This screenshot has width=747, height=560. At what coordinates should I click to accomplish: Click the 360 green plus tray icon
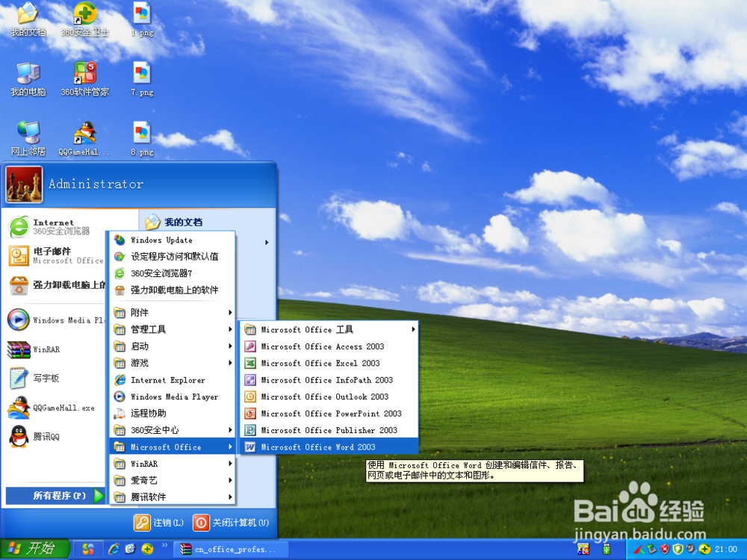(x=705, y=550)
